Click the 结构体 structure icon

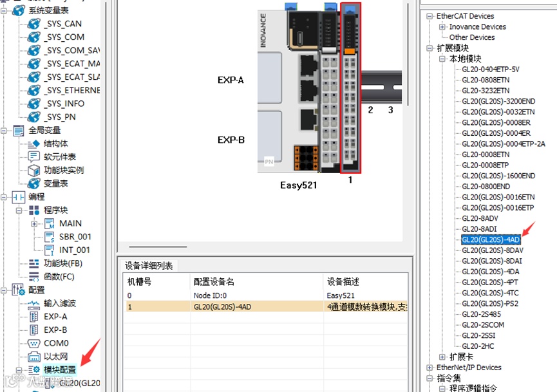(33, 144)
